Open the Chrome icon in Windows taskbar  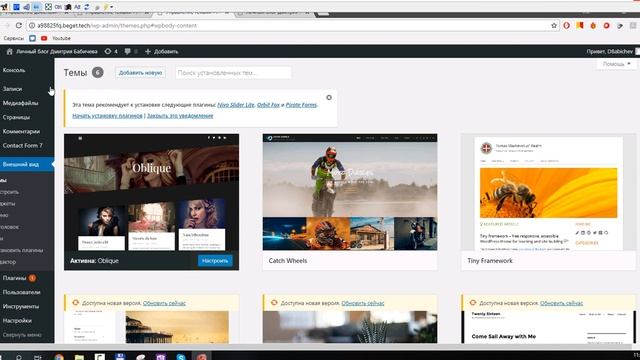59,357
